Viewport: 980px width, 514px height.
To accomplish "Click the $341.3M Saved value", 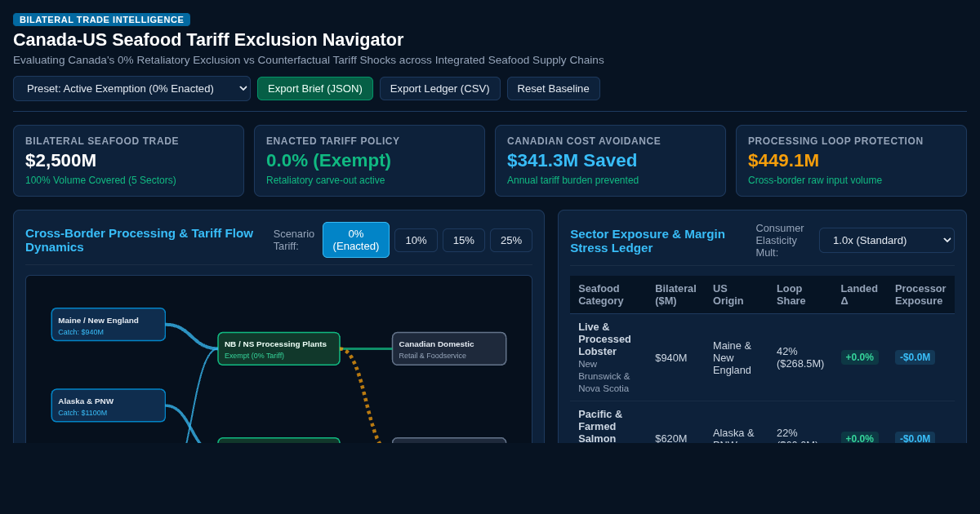I will pyautogui.click(x=572, y=161).
